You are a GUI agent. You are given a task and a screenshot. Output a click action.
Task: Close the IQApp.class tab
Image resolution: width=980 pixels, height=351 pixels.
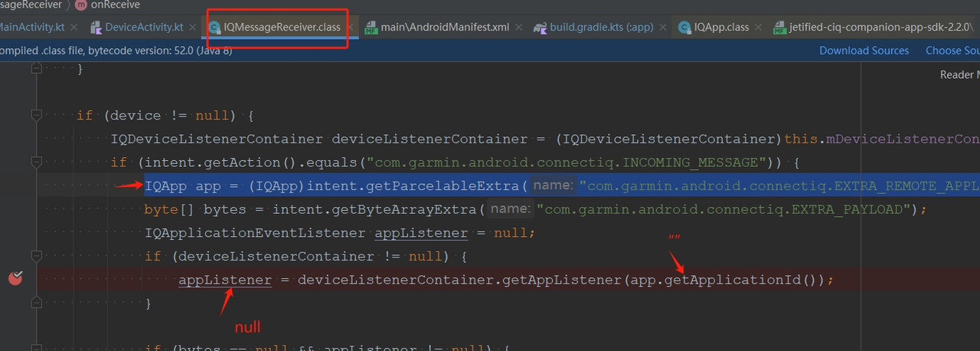click(x=758, y=27)
